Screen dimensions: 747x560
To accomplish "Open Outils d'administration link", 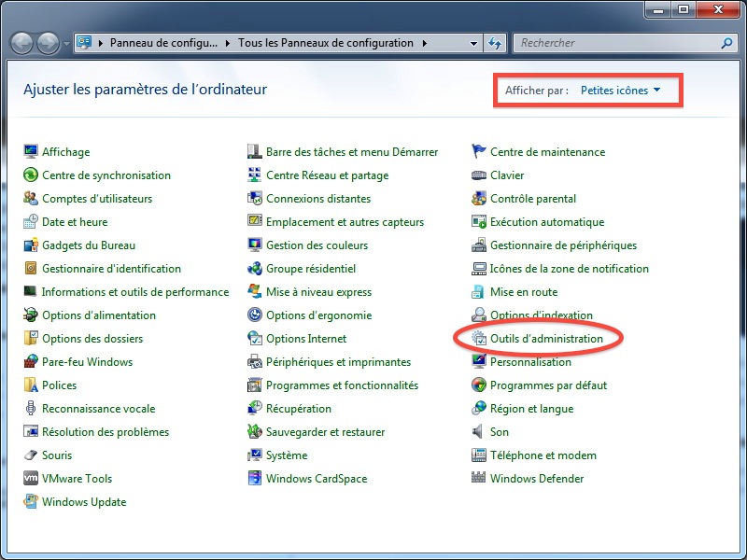I will [546, 338].
